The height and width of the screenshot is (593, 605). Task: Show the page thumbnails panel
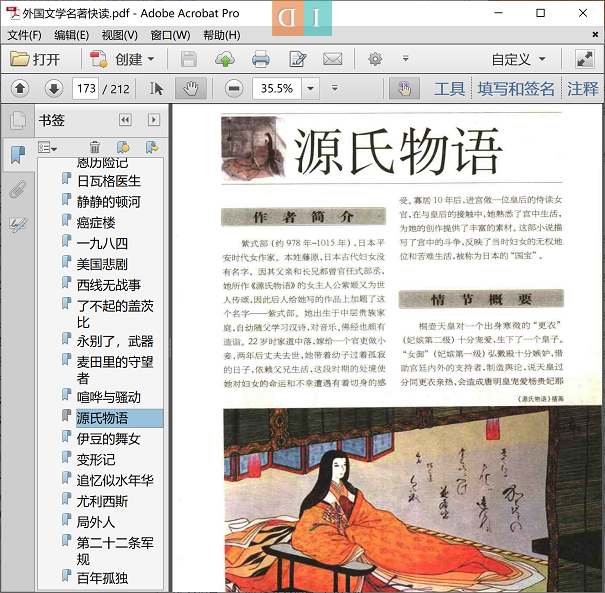point(18,120)
